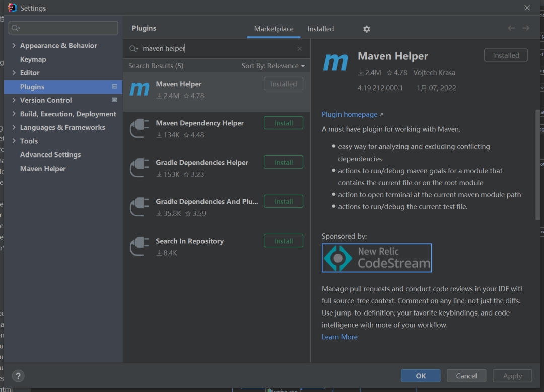Click version 4.19.212.000.1 text

click(x=380, y=88)
